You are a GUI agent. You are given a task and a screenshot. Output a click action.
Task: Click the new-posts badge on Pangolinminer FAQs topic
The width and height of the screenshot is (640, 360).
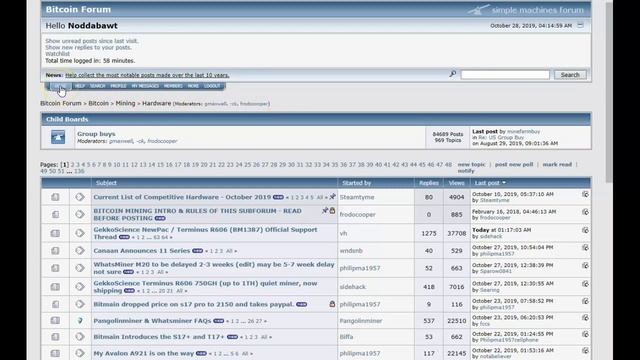click(219, 321)
